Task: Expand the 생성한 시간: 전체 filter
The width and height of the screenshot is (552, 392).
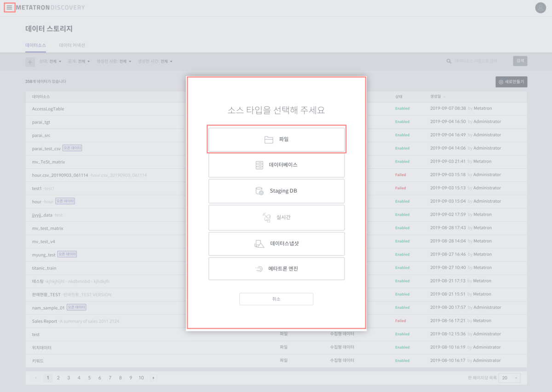Action: pos(155,62)
